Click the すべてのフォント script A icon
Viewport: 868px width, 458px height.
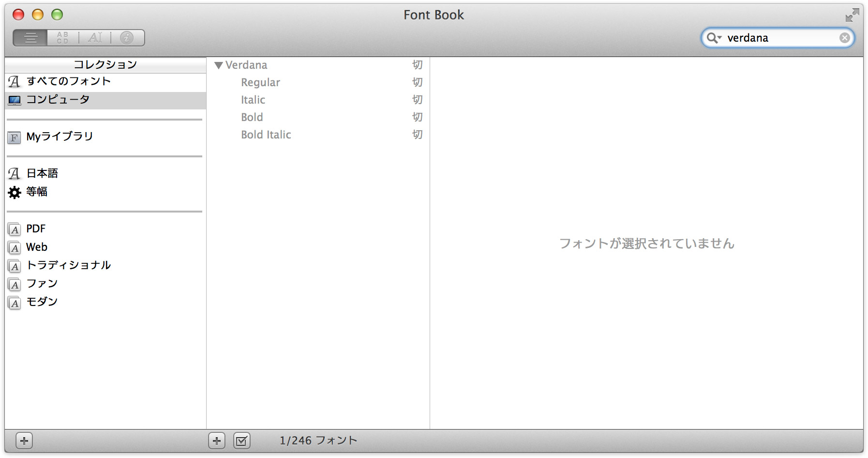(x=14, y=81)
